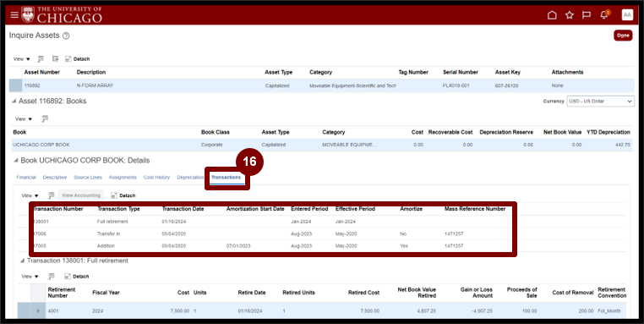Click the Mass Reference Number column header
The width and height of the screenshot is (644, 324).
point(475,209)
